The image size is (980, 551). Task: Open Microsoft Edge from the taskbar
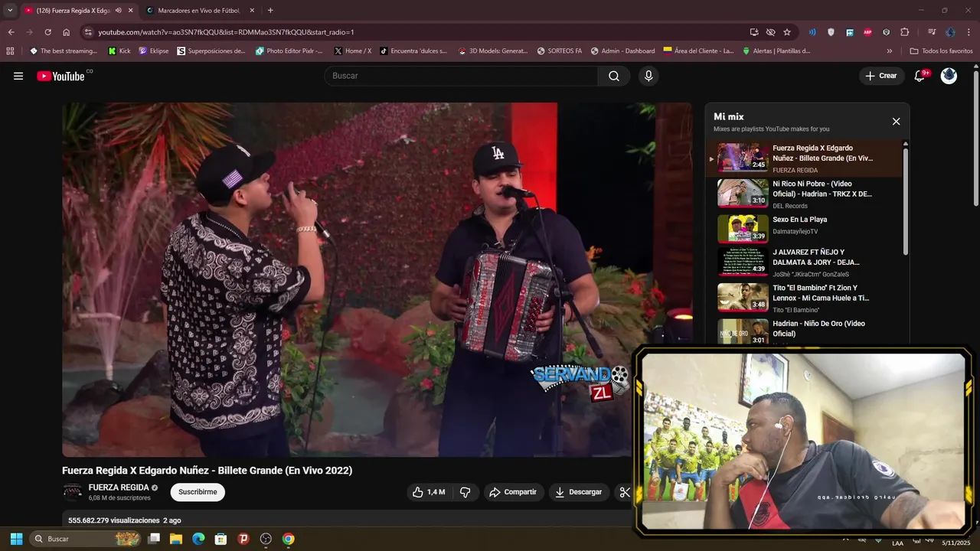pos(198,539)
